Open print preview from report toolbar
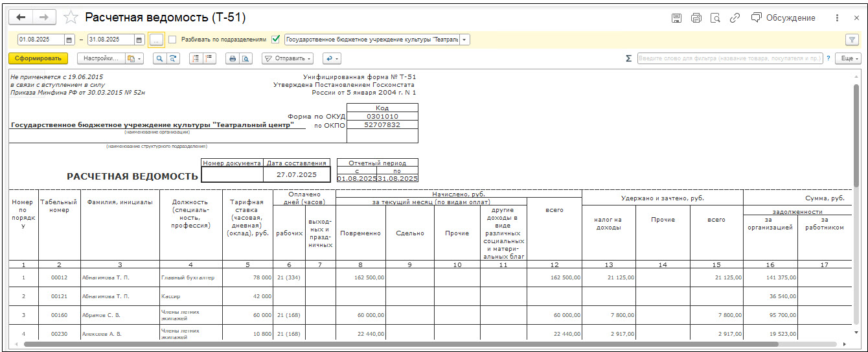 (246, 58)
